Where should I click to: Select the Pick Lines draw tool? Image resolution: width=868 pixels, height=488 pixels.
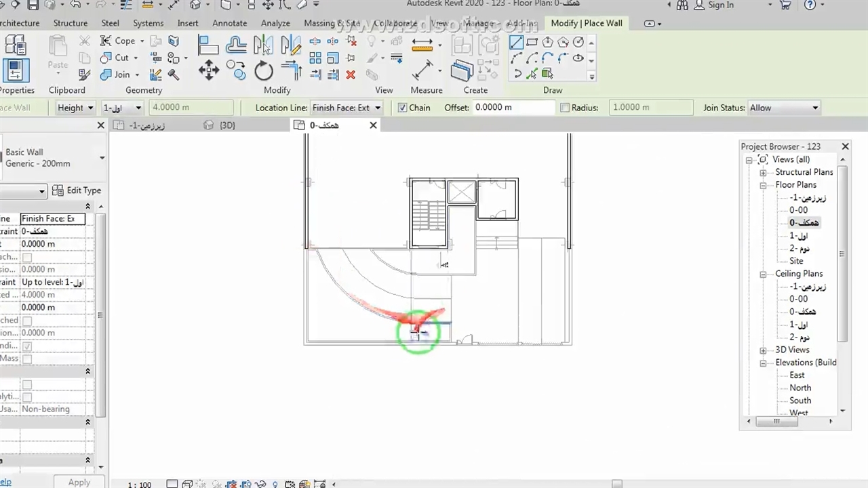[532, 74]
